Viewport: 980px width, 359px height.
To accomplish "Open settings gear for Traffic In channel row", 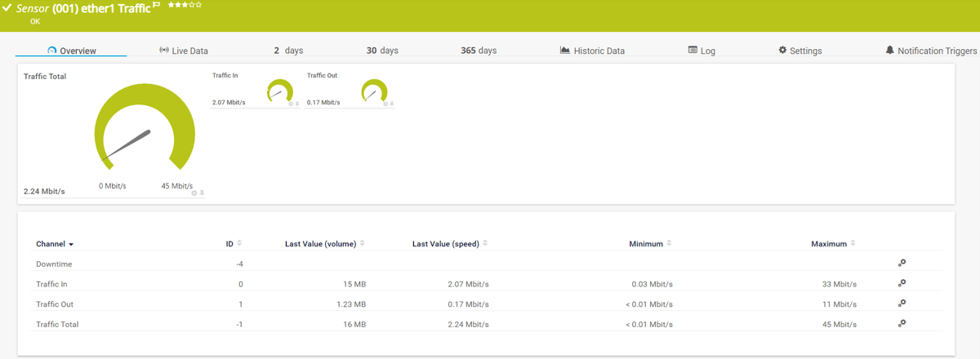I will pos(902,283).
